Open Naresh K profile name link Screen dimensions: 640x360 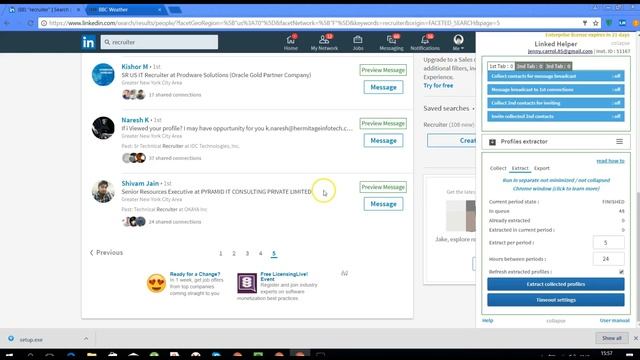135,120
